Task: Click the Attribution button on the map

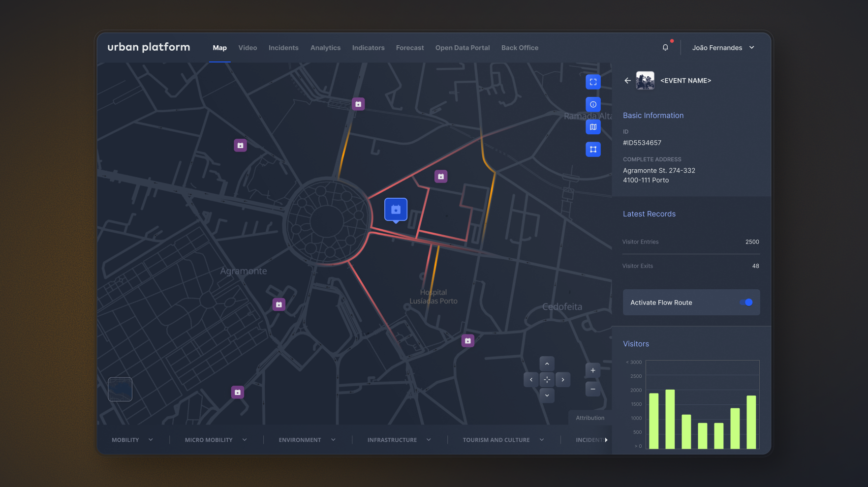Action: pos(590,418)
